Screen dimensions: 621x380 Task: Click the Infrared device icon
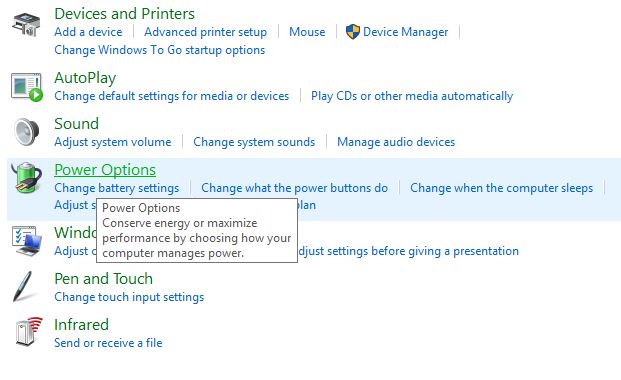(29, 331)
